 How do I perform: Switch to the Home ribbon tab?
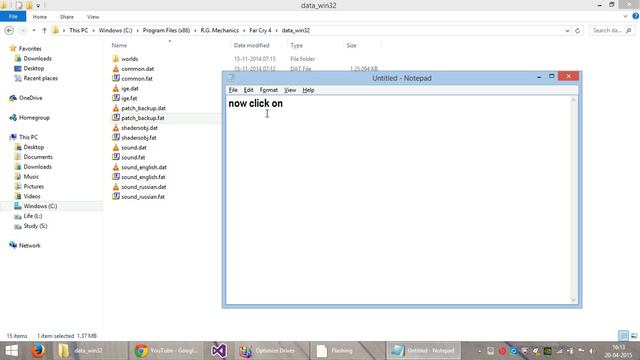[40, 17]
